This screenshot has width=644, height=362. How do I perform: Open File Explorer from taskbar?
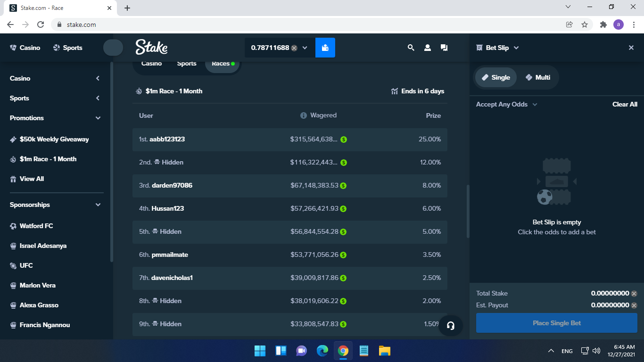coord(385,351)
